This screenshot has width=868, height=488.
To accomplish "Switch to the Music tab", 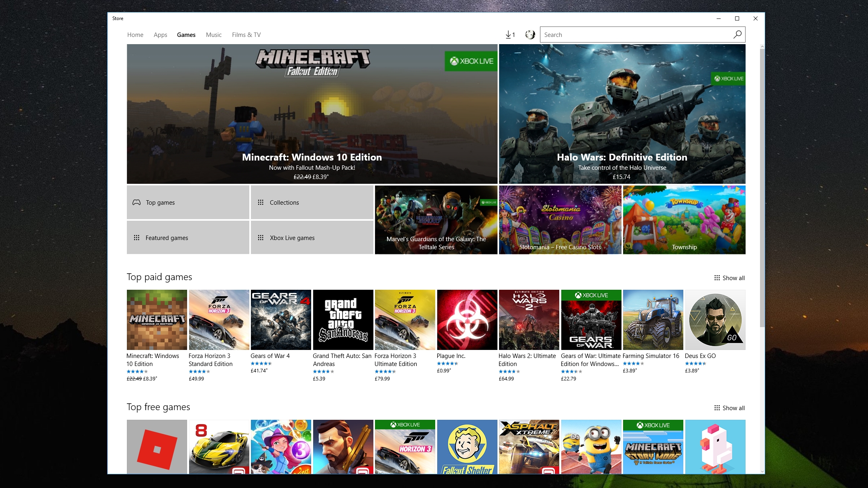I will tap(214, 35).
